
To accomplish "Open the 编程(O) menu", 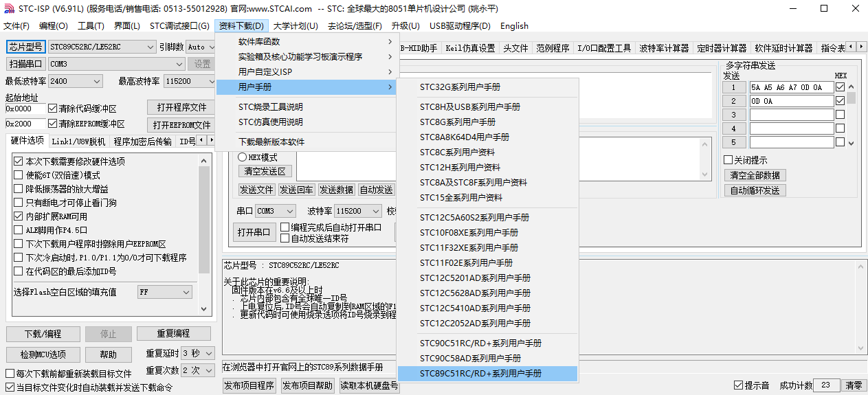I will [x=54, y=26].
